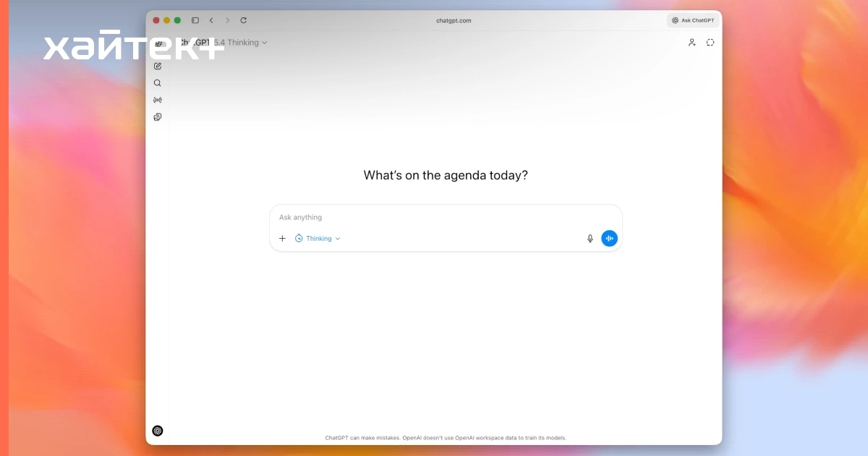Expand the ChatGPT 5.4 Thinking model selector

point(239,43)
